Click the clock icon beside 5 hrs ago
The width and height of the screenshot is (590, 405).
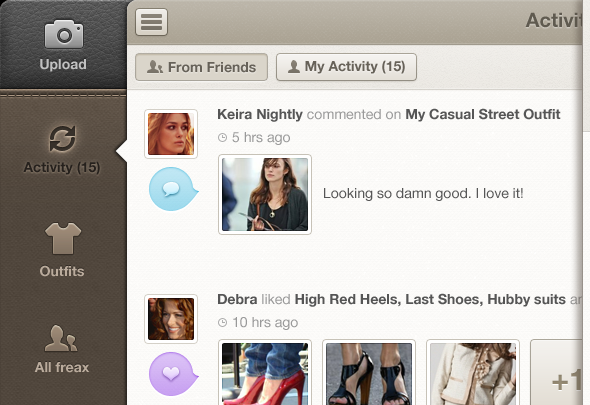click(x=222, y=138)
